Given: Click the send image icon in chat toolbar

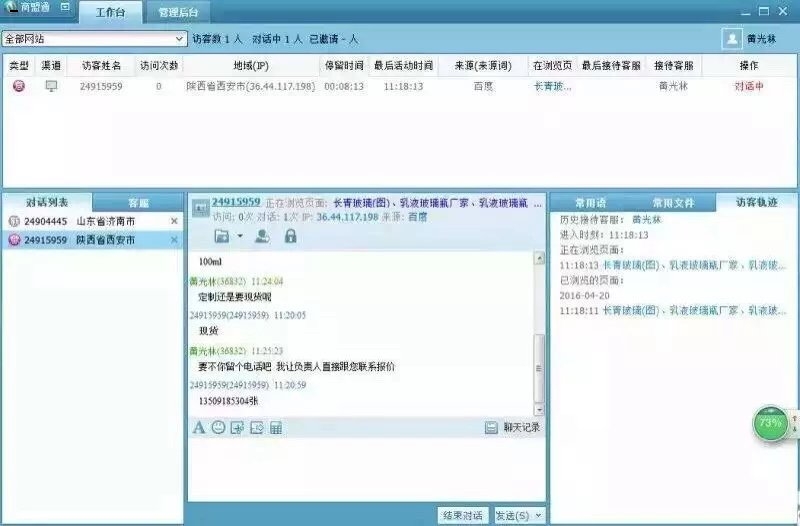Looking at the screenshot, I should point(237,428).
